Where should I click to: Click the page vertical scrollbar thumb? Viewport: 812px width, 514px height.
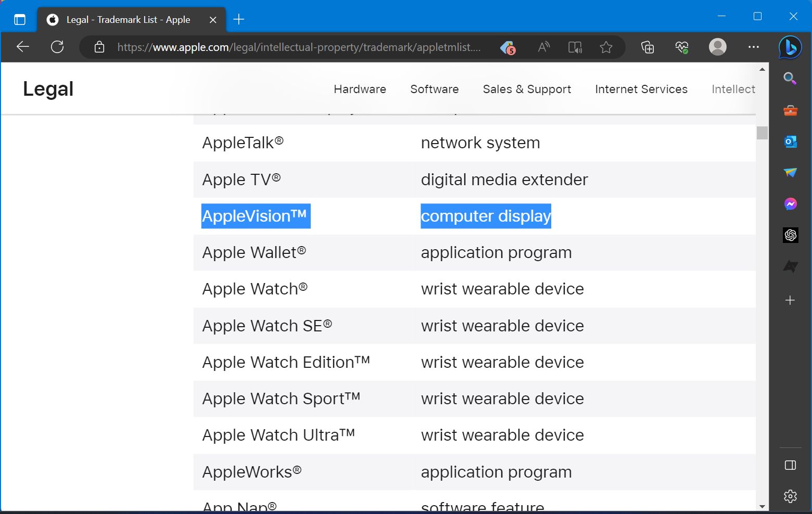tap(762, 133)
